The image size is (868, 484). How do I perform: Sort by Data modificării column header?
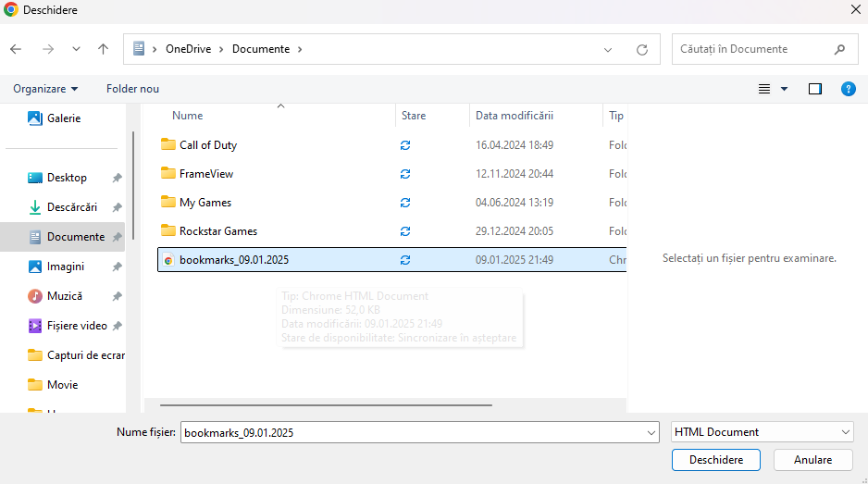coord(514,116)
